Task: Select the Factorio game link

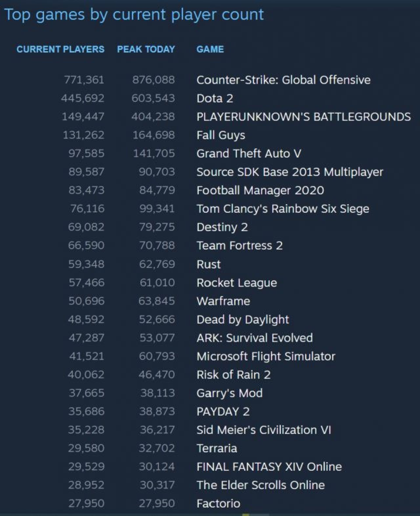Action: click(218, 503)
